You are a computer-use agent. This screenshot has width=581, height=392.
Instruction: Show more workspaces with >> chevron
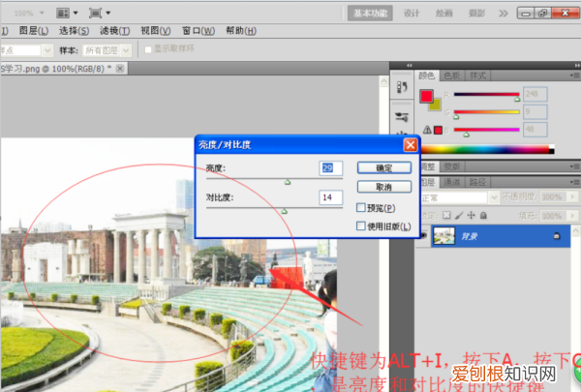[x=503, y=14]
